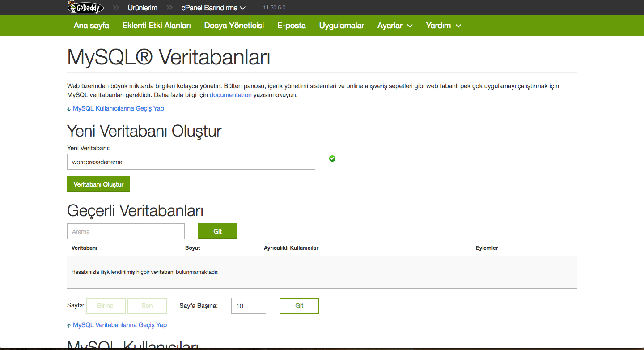Click the Veritabanı column header

coord(85,248)
